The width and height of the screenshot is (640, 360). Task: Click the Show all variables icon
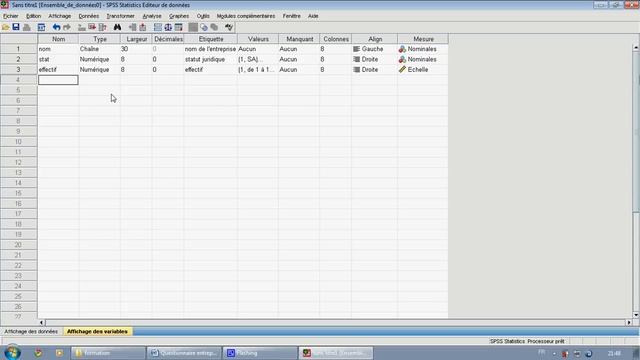coord(214,27)
